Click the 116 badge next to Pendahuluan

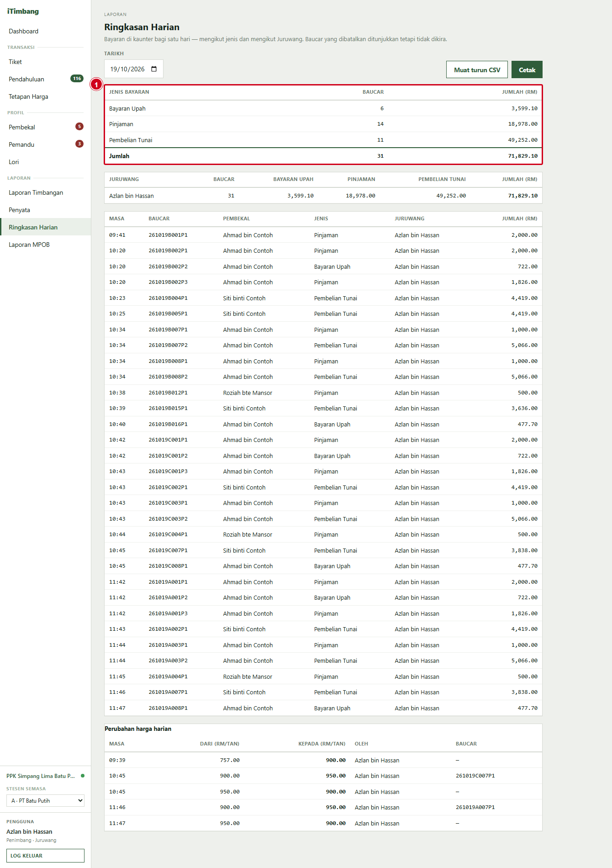77,79
